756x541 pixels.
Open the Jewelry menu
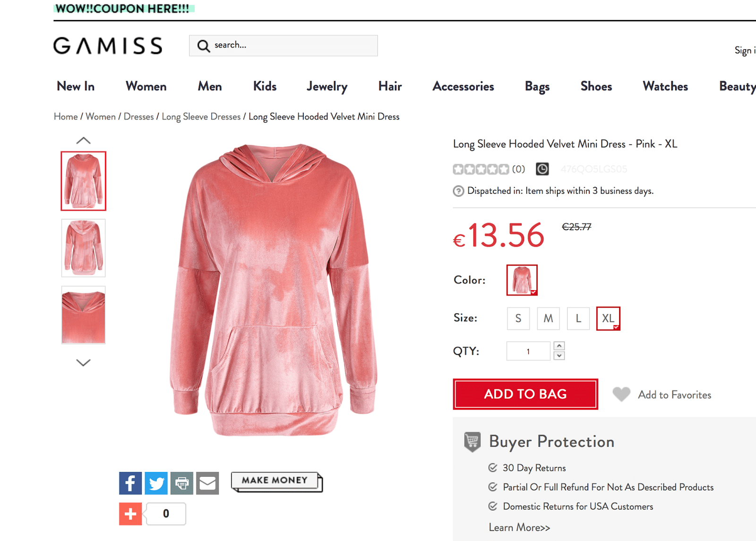(x=327, y=86)
